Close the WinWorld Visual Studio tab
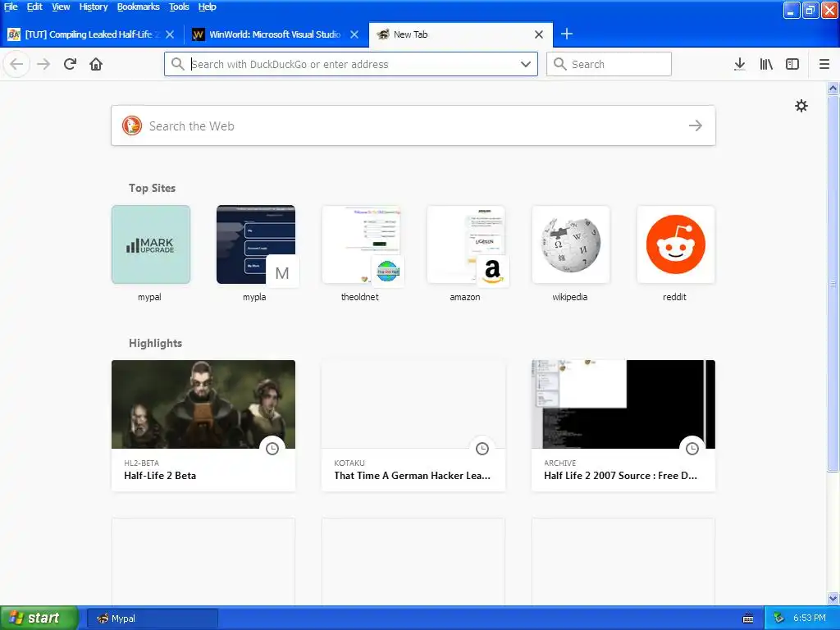This screenshot has height=630, width=840. point(354,34)
